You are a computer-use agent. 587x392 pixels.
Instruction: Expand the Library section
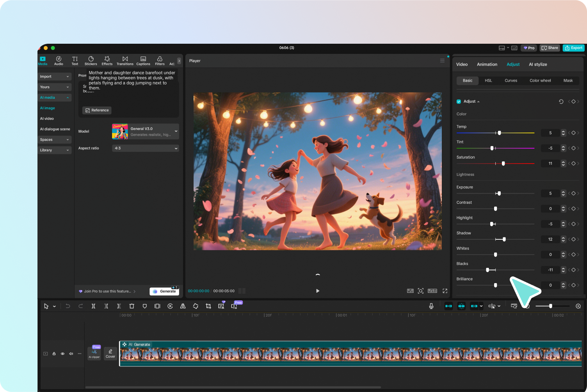pyautogui.click(x=55, y=150)
